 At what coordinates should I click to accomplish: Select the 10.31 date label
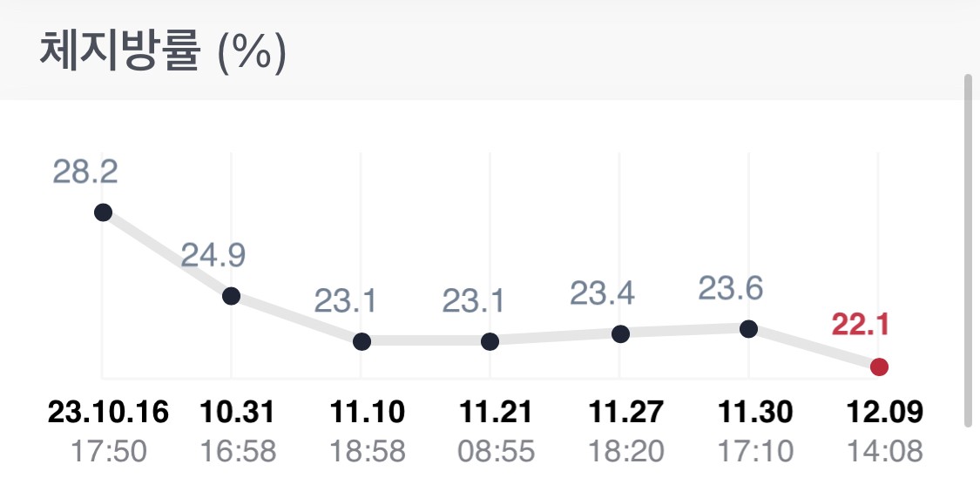click(238, 412)
